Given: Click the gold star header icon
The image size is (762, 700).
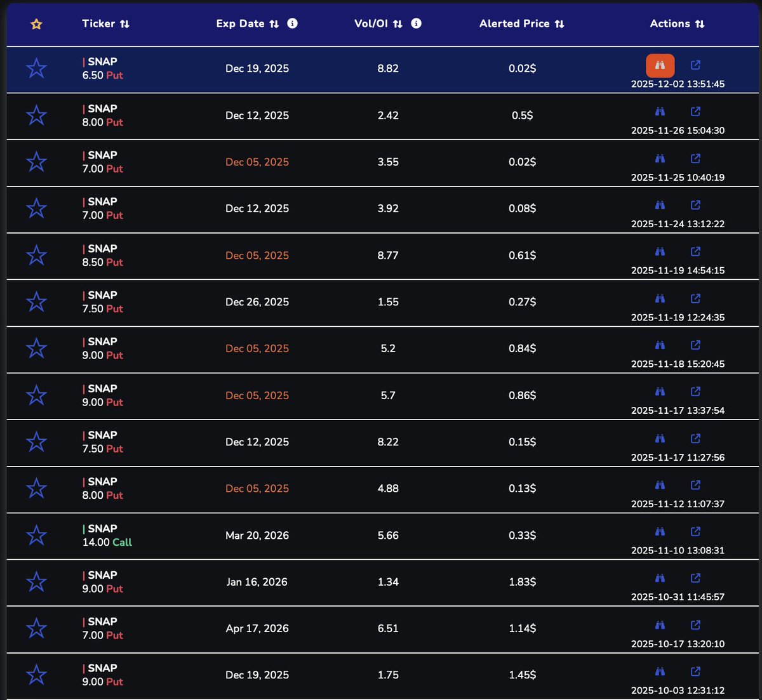Looking at the screenshot, I should (x=36, y=24).
